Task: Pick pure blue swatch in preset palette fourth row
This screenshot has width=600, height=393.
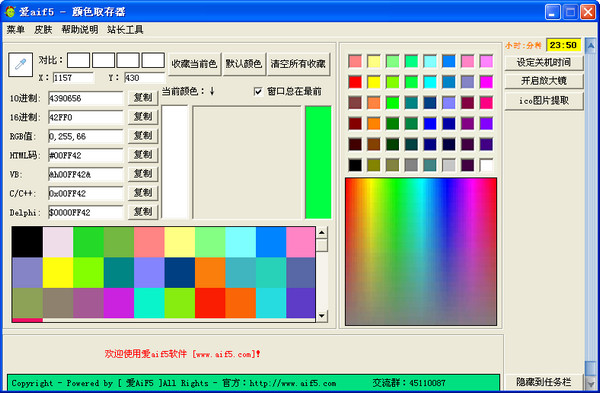Action: click(430, 124)
